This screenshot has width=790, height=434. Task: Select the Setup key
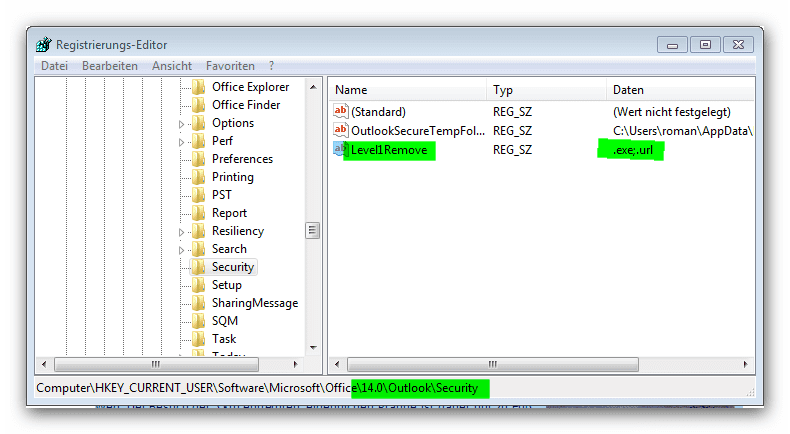[227, 285]
